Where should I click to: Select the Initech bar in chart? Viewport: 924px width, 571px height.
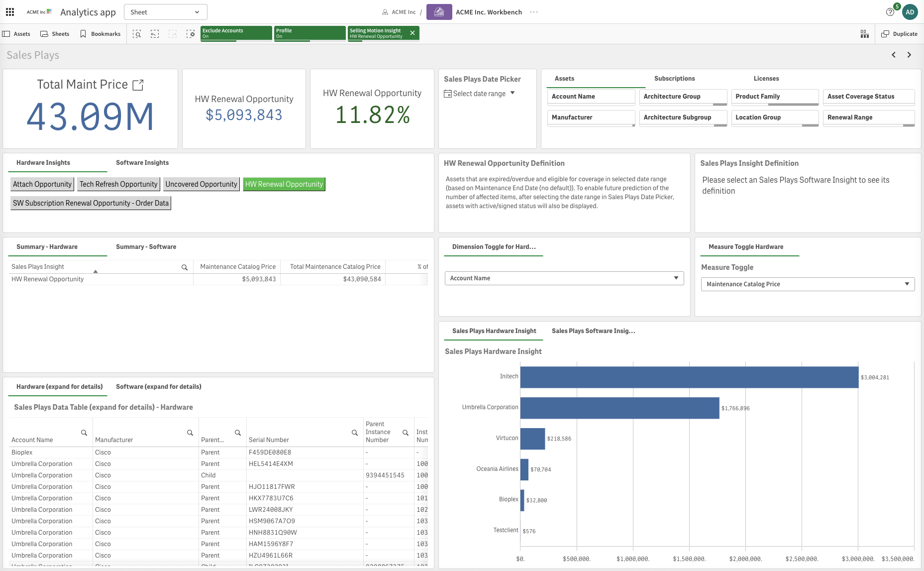pyautogui.click(x=689, y=377)
